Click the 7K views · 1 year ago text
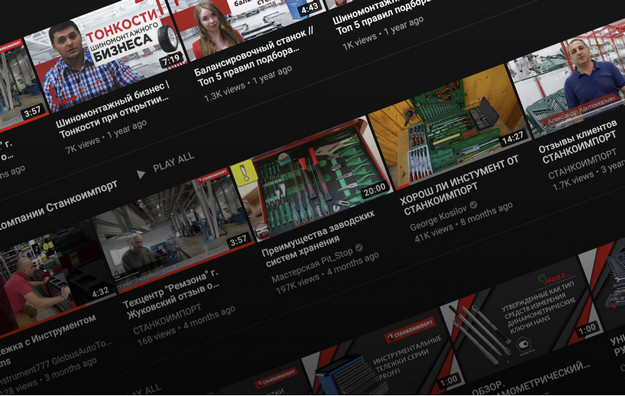The image size is (625, 396). (x=106, y=136)
